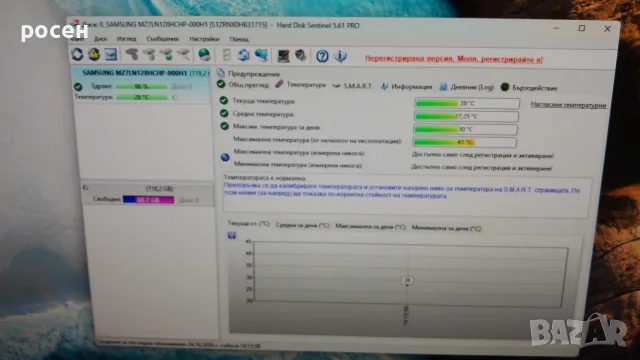Click the green health check icon beside Здраве

(78, 87)
